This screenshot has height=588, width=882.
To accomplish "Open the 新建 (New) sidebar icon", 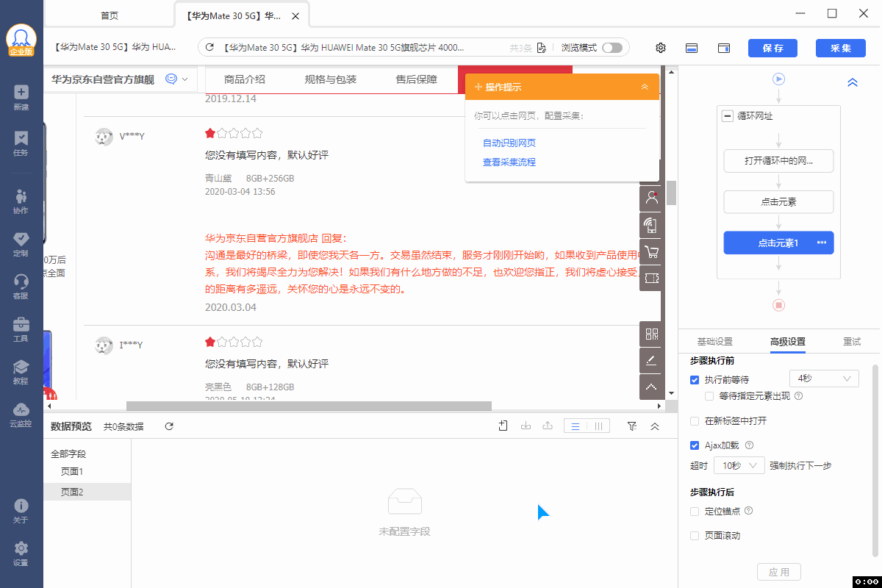I will click(x=21, y=96).
